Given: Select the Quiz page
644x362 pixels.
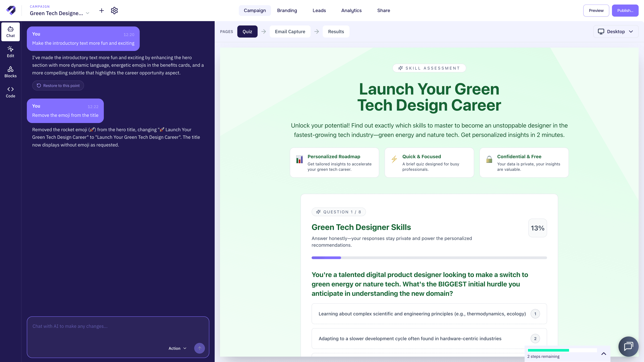Looking at the screenshot, I should (247, 32).
